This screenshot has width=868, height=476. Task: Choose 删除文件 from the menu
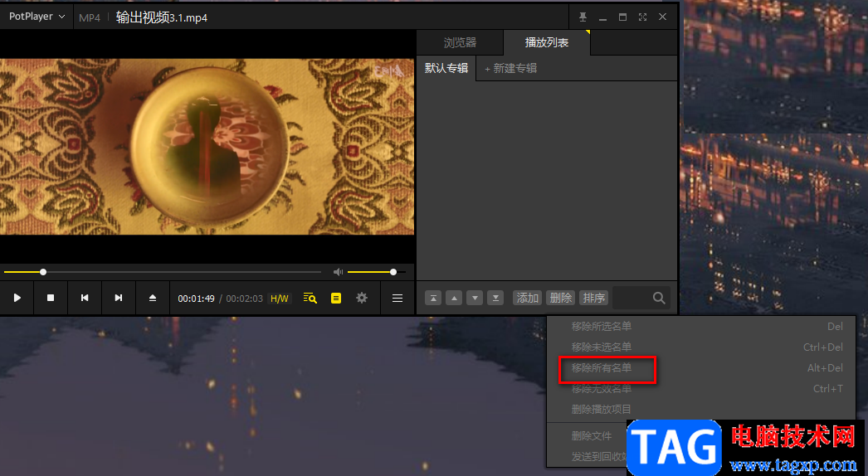tap(591, 436)
